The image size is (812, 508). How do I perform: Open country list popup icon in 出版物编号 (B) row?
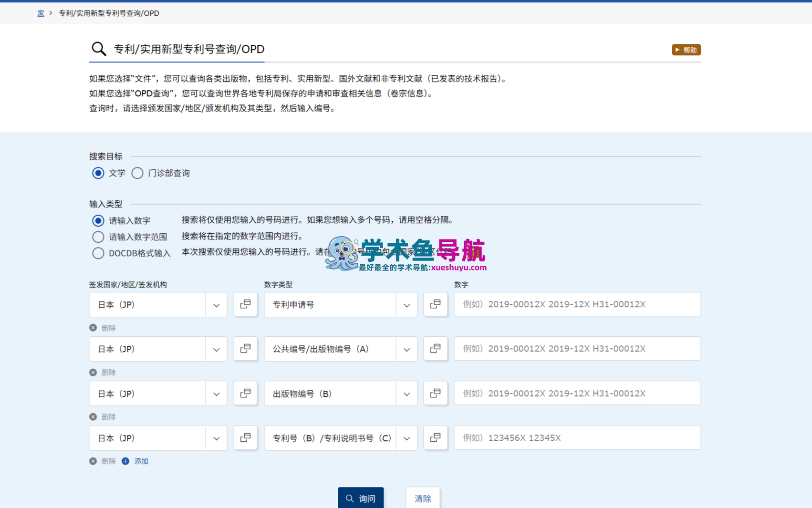245,393
